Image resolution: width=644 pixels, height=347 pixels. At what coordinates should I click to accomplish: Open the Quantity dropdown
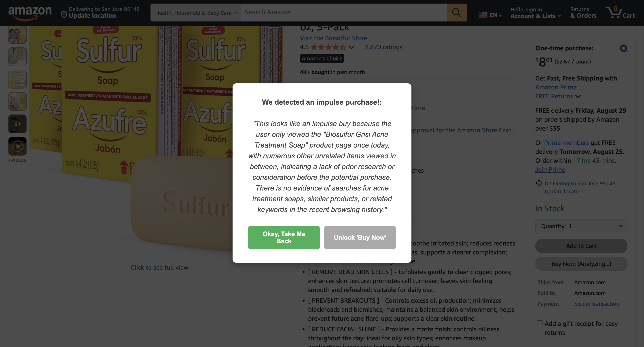tap(581, 226)
